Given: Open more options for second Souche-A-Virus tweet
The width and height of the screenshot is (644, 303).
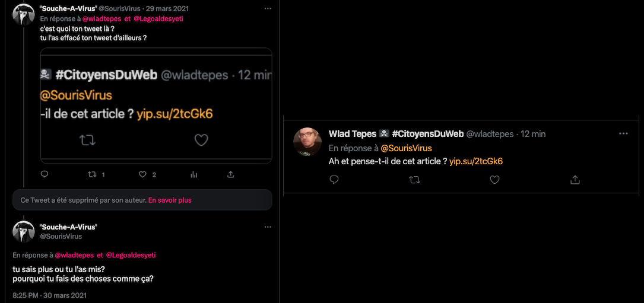Looking at the screenshot, I should (268, 227).
